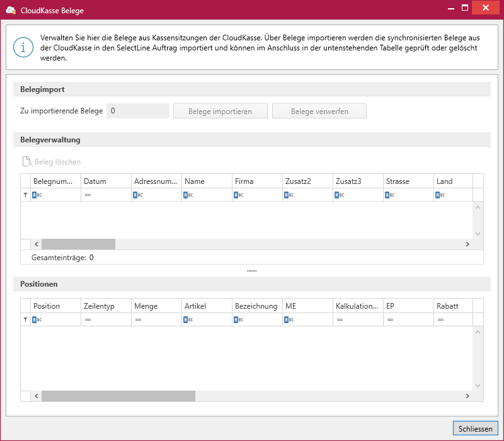
Task: Sort by the Menge column header
Action: (156, 306)
